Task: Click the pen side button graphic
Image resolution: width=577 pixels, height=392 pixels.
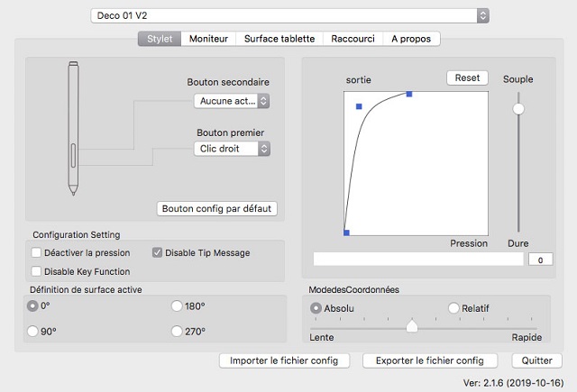Action: pos(73,155)
